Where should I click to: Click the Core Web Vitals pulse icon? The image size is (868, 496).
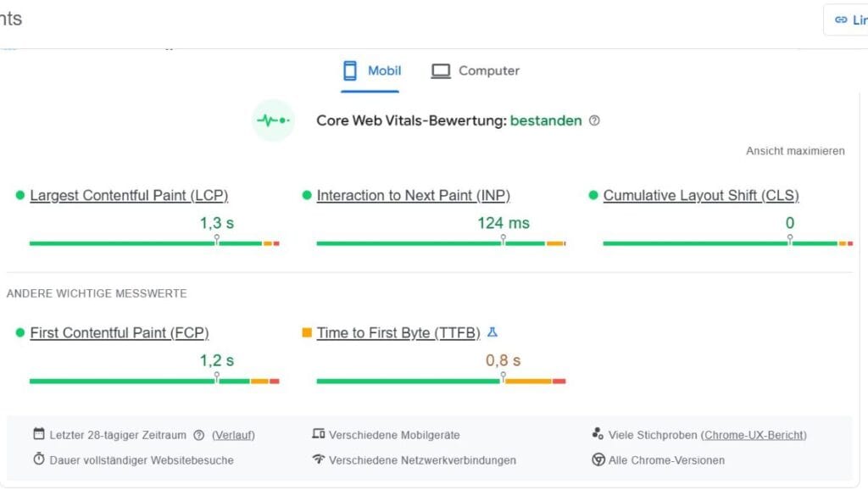click(x=273, y=120)
